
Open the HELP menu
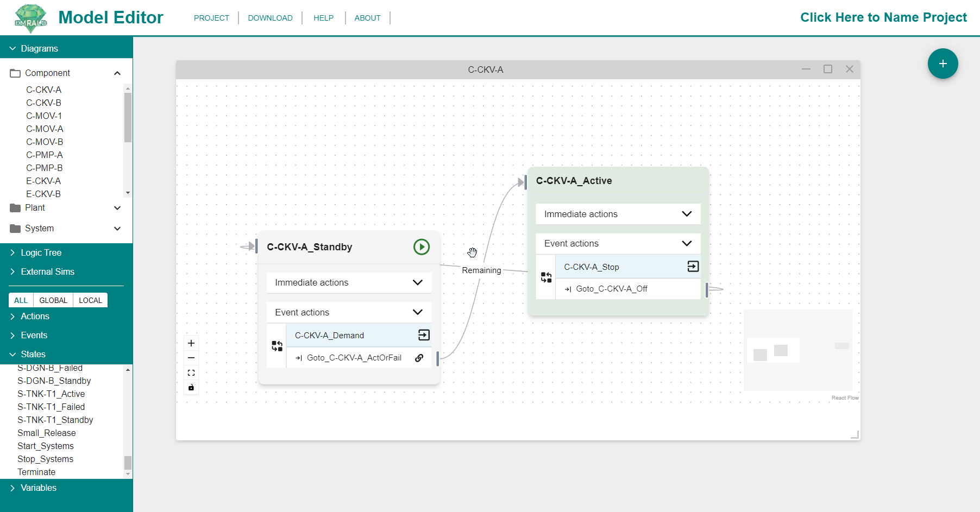pos(323,18)
